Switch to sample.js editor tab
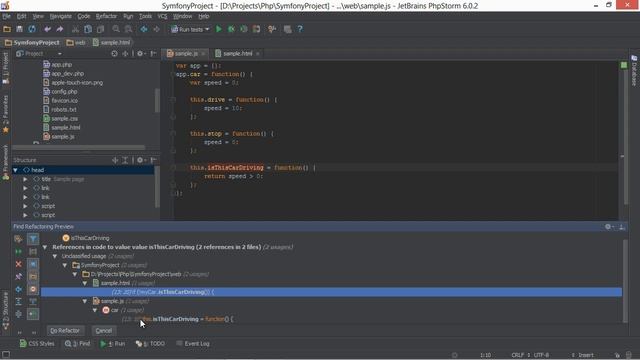This screenshot has height=360, width=640. 186,53
